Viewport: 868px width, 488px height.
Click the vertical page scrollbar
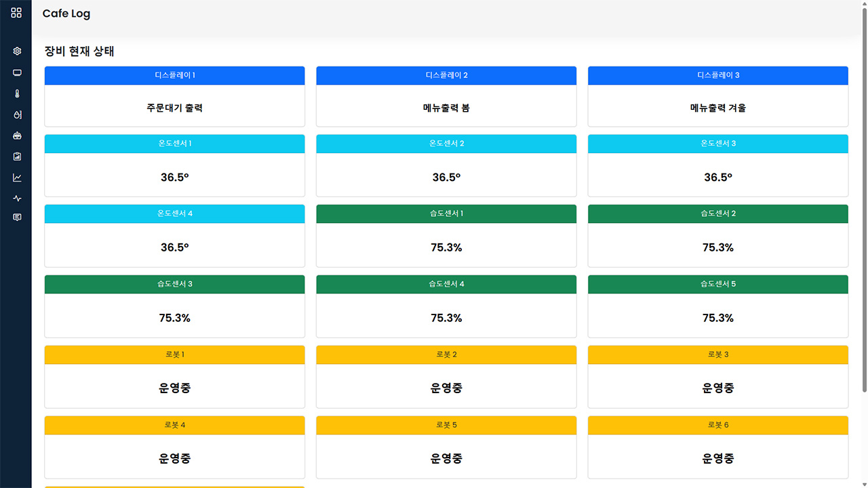pyautogui.click(x=863, y=203)
